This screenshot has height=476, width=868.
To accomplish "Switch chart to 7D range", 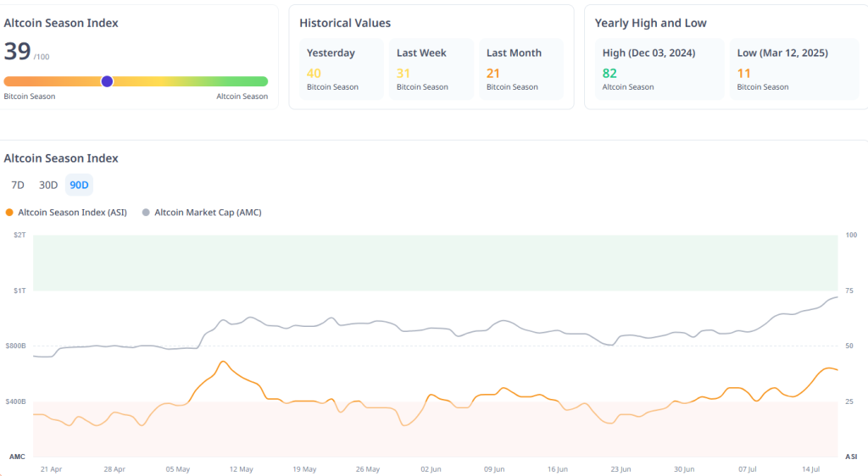I will [x=17, y=185].
